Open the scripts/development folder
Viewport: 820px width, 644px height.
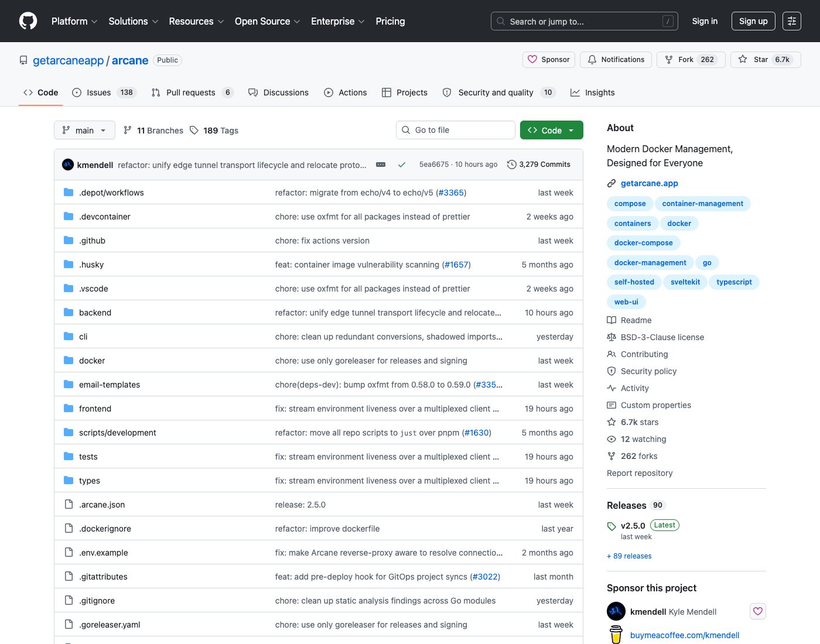pyautogui.click(x=118, y=433)
